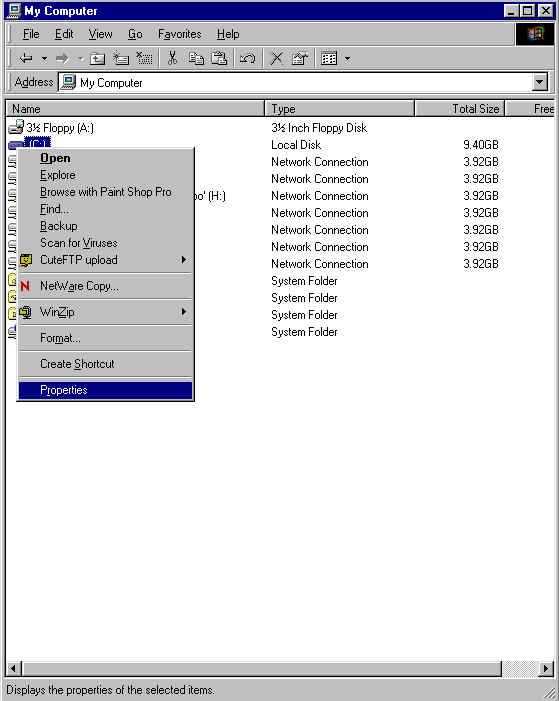Click the Undo toolbar icon
The height and width of the screenshot is (701, 559).
(x=247, y=58)
